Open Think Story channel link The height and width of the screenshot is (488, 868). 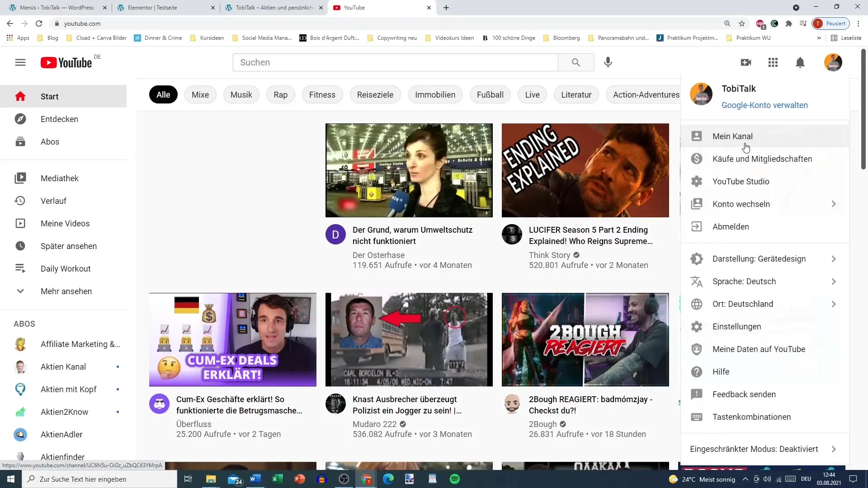[x=549, y=255]
